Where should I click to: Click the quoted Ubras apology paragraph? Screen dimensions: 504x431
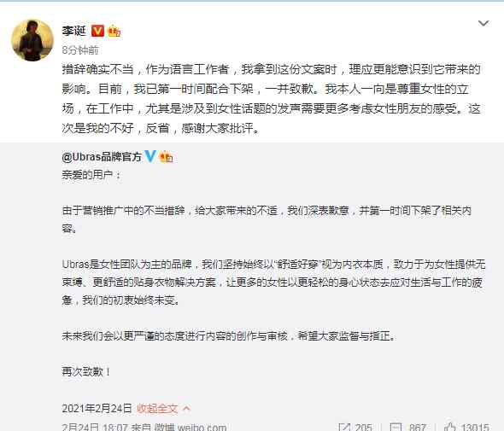tap(267, 219)
